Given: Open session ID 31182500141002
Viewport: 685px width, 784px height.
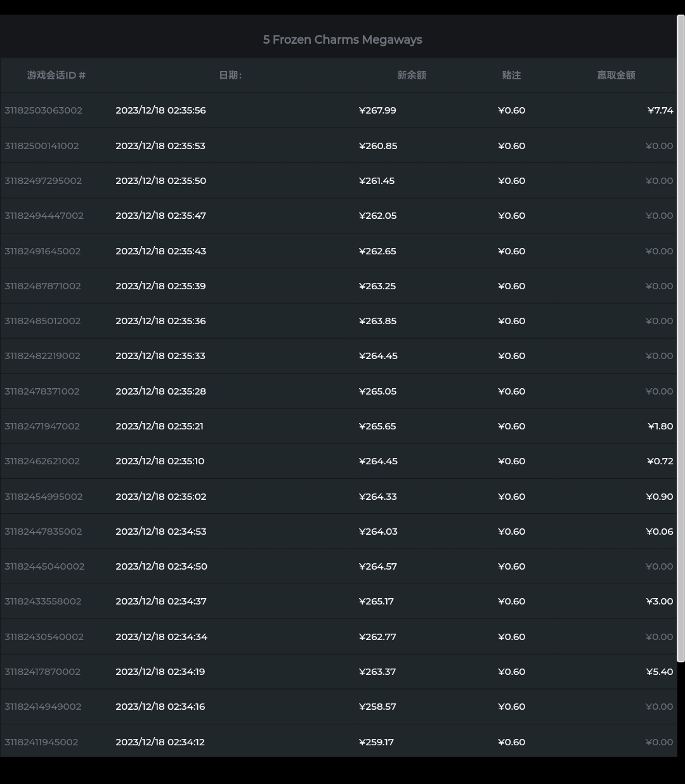Looking at the screenshot, I should click(42, 146).
